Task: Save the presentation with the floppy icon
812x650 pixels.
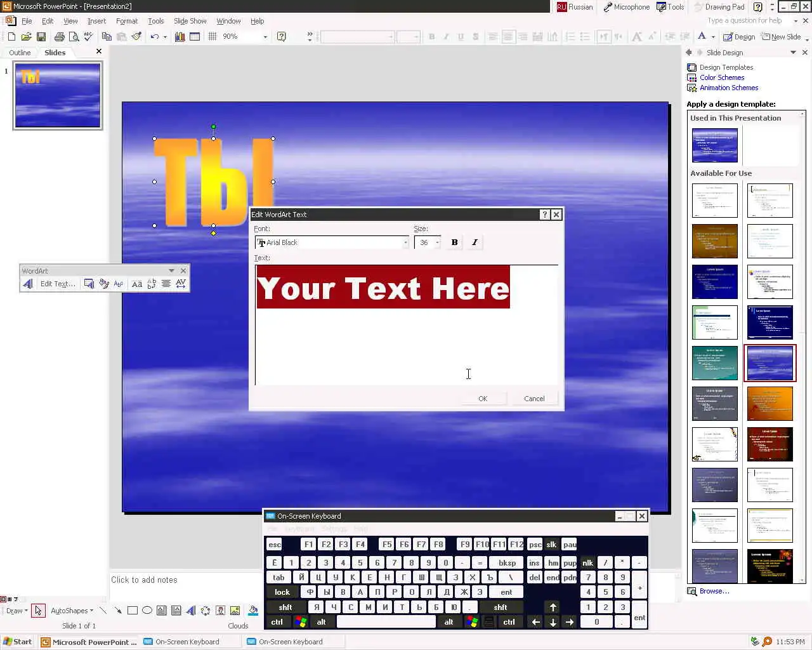Action: (41, 37)
